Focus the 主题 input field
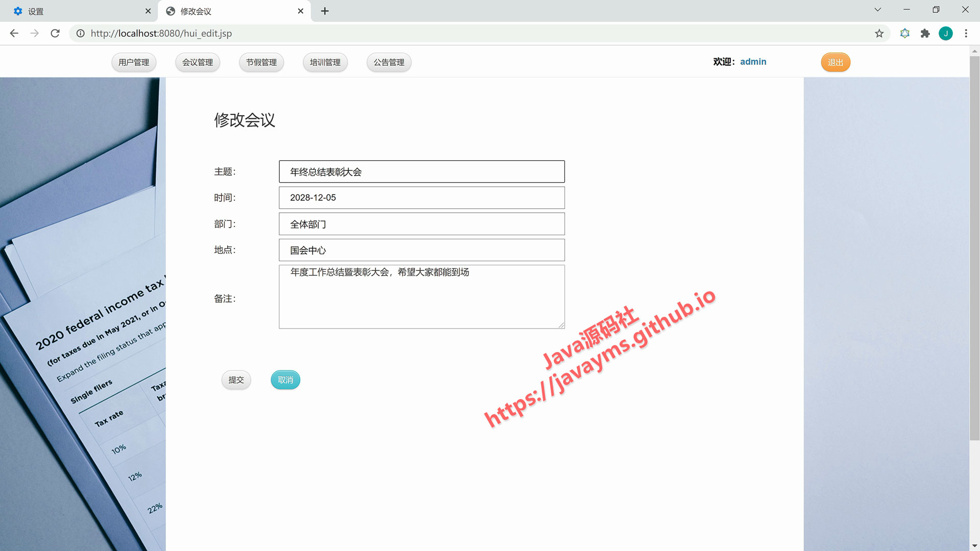Image resolution: width=980 pixels, height=551 pixels. [422, 171]
